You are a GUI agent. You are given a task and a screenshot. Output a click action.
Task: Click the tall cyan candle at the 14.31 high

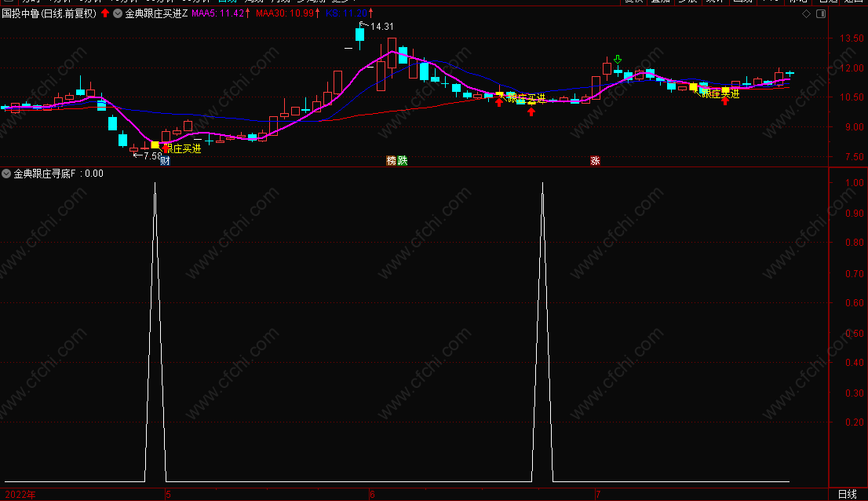click(359, 35)
